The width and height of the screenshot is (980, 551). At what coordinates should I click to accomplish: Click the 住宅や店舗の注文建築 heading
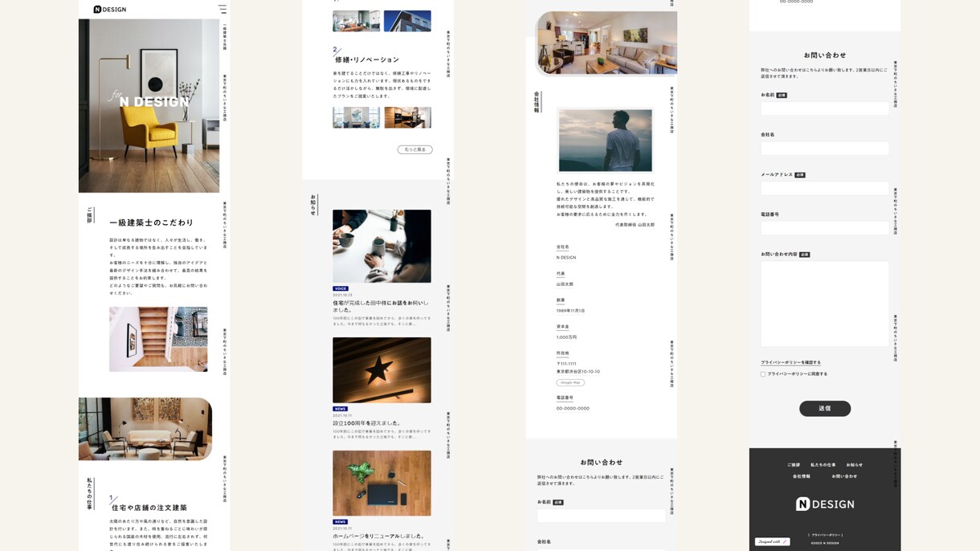point(149,508)
